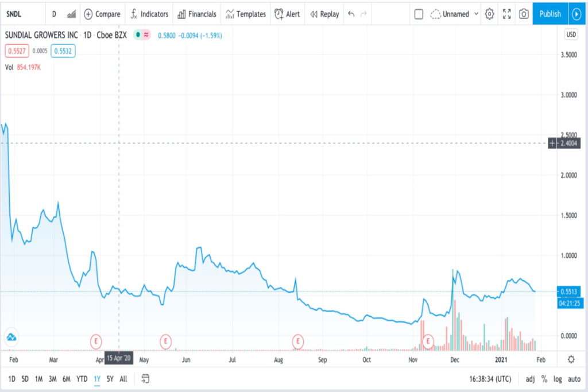Open the Indicators menu
This screenshot has width=588, height=392.
tap(149, 14)
